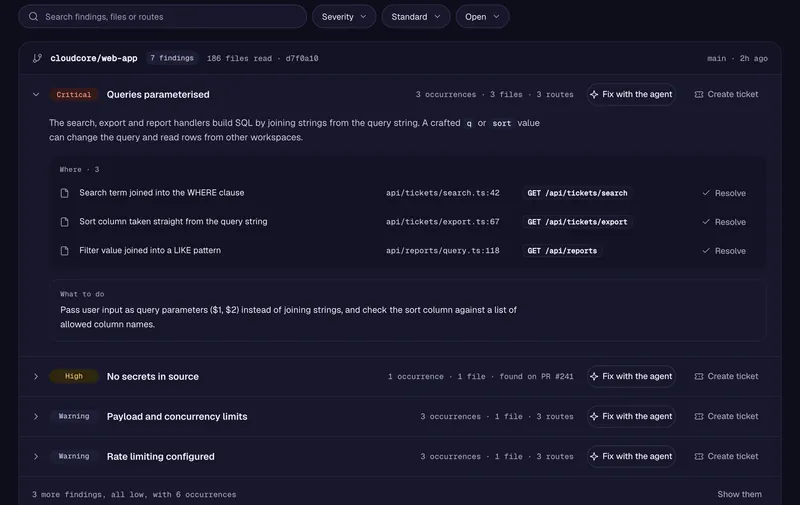This screenshot has width=800, height=505.
Task: Click file icon for Filter value row
Action: (64, 251)
